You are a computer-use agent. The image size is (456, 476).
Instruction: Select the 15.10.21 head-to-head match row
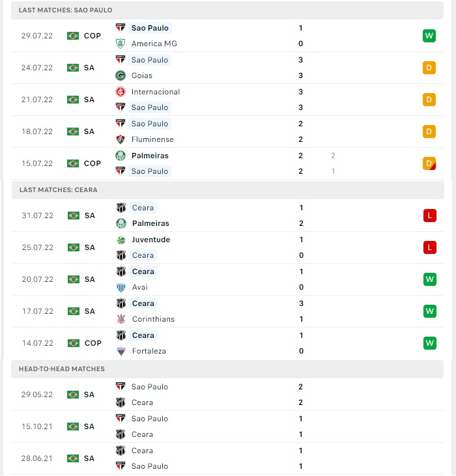[x=227, y=427]
